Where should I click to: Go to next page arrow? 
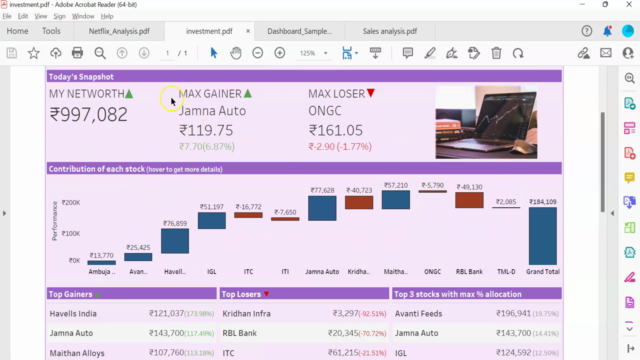144,53
